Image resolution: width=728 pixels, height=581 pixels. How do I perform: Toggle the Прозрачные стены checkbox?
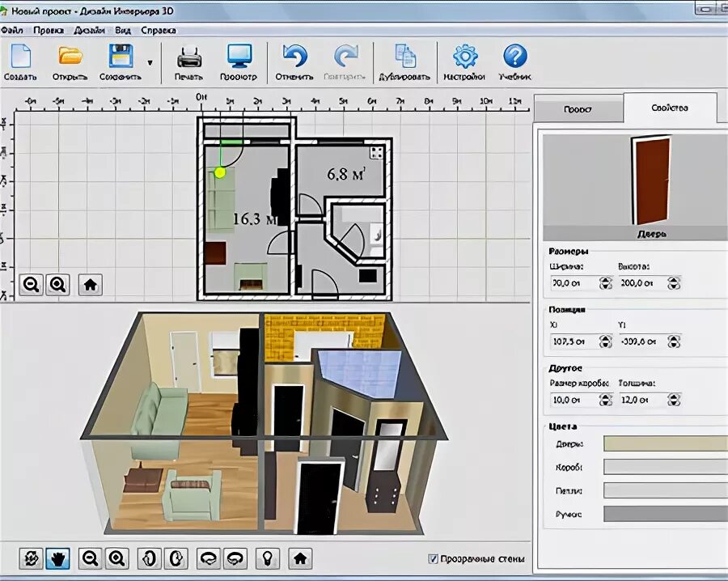433,558
